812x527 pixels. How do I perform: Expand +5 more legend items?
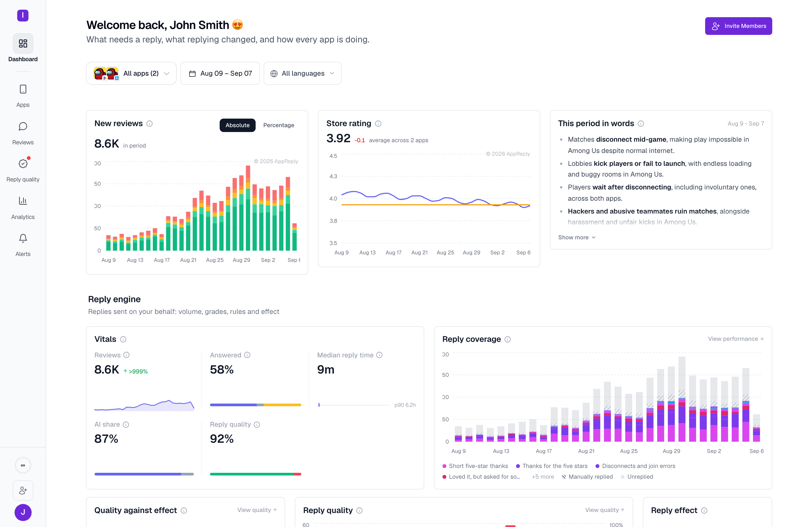tap(543, 477)
